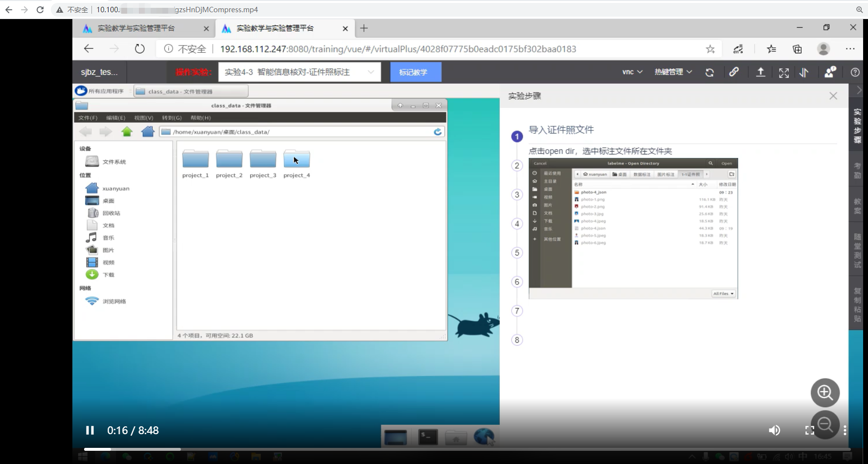Open 帮助(H) menu in file manager
The width and height of the screenshot is (868, 464).
click(200, 118)
